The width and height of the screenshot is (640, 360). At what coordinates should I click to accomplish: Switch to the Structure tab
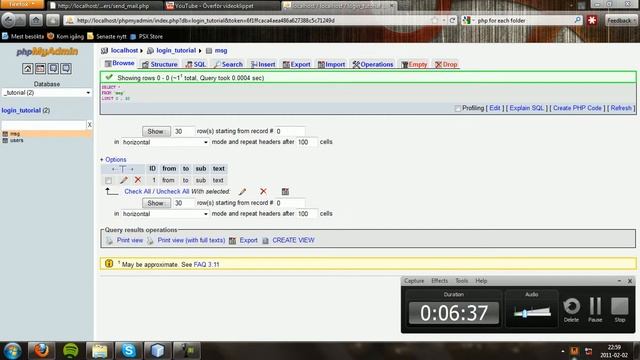click(160, 64)
